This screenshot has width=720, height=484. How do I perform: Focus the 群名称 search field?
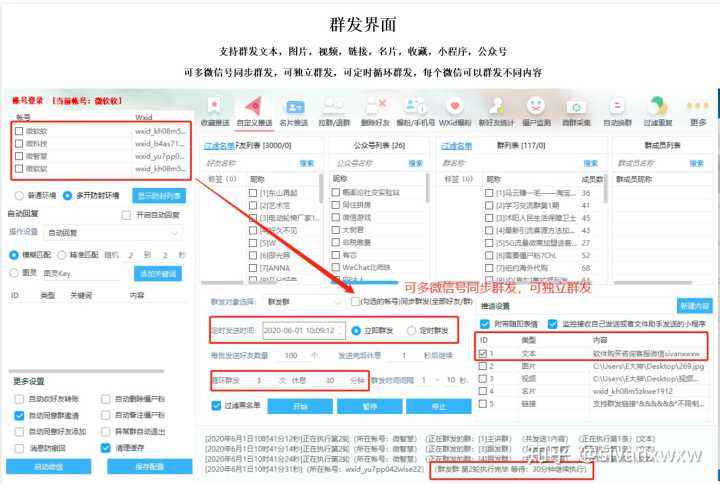pyautogui.click(x=509, y=163)
